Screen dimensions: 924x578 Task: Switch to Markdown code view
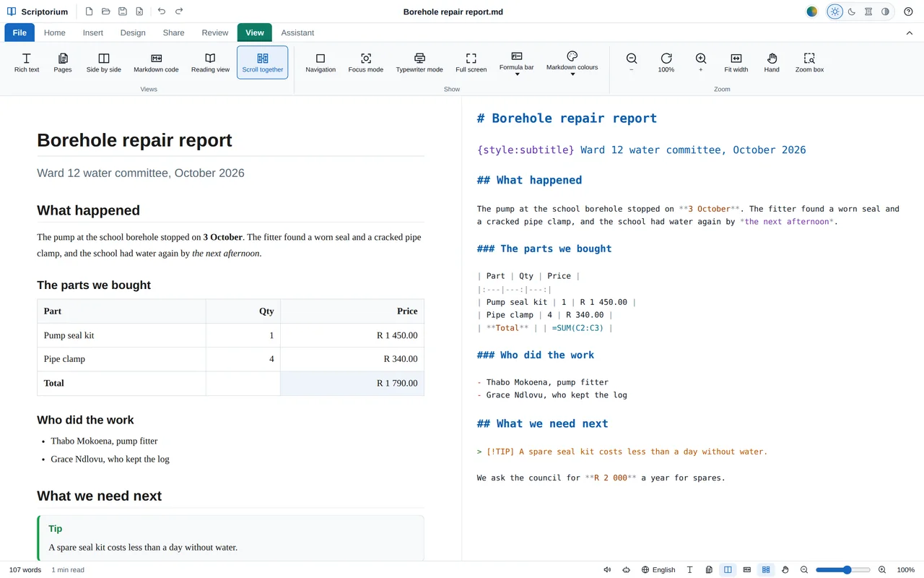pyautogui.click(x=156, y=63)
